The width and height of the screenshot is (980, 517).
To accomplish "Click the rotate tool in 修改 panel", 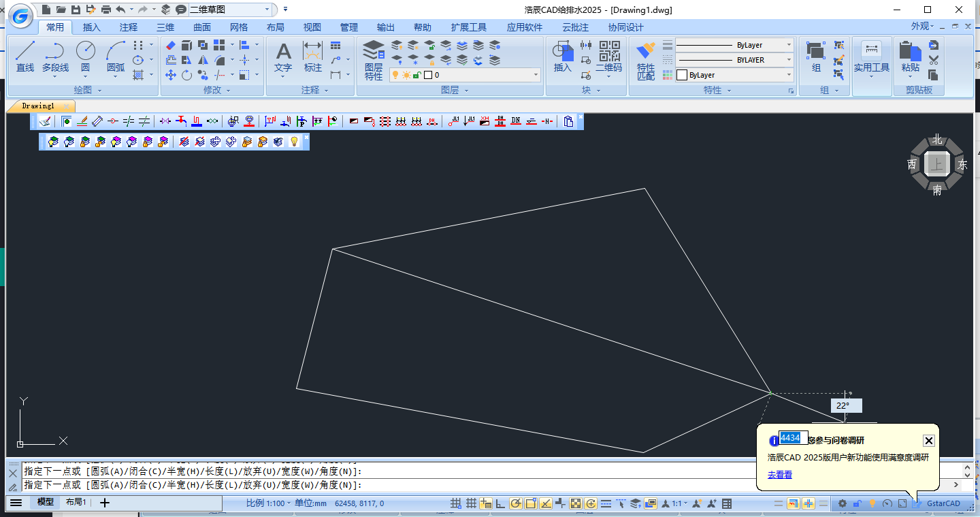I will (186, 75).
